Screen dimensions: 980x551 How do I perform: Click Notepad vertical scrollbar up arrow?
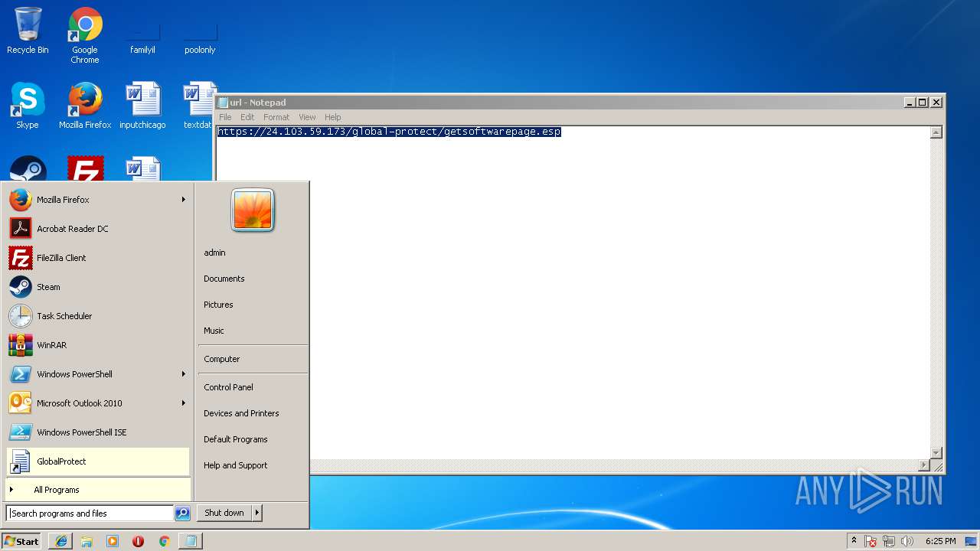click(x=936, y=132)
